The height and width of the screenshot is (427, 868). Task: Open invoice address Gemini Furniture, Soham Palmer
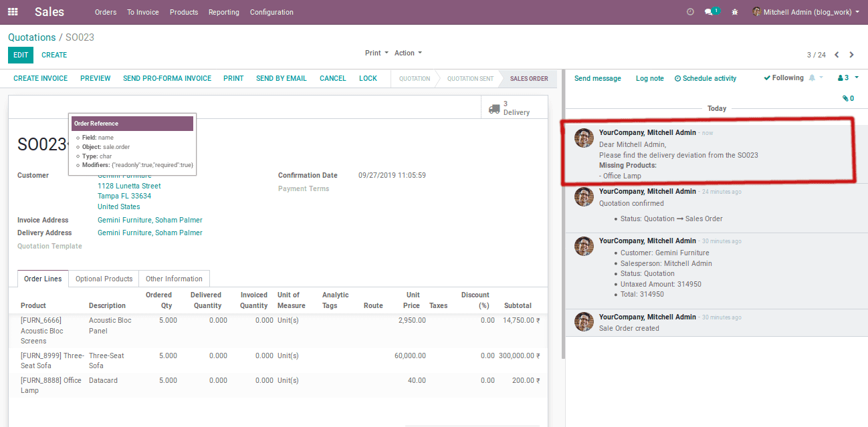pos(150,220)
